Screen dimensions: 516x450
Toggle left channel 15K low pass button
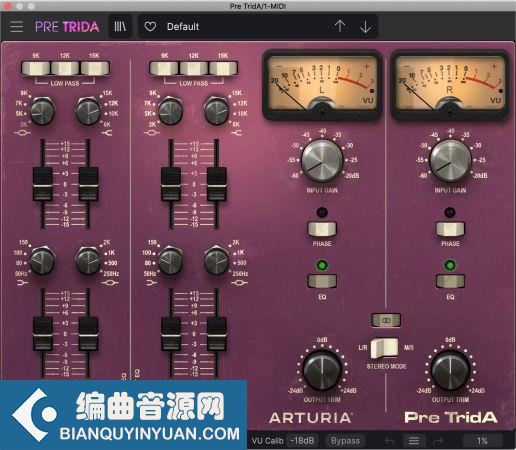pyautogui.click(x=95, y=68)
